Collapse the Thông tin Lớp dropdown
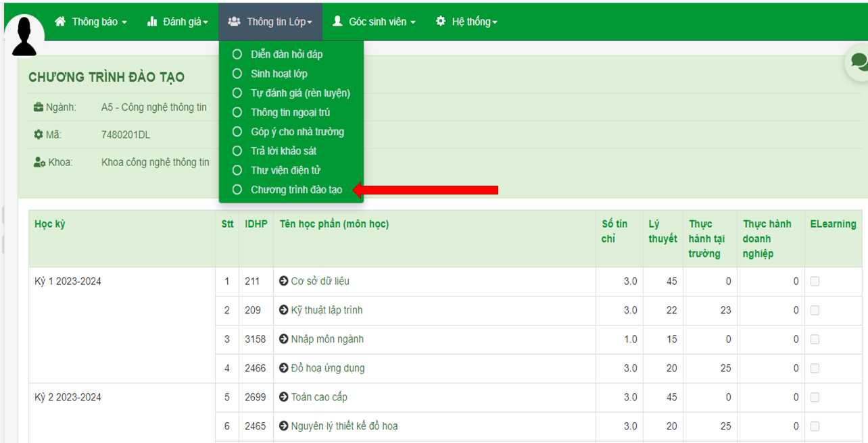Image resolution: width=868 pixels, height=443 pixels. point(270,22)
